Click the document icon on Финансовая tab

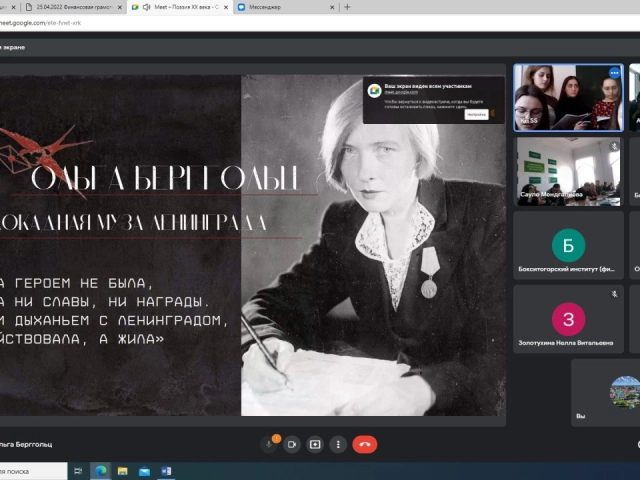(29, 7)
